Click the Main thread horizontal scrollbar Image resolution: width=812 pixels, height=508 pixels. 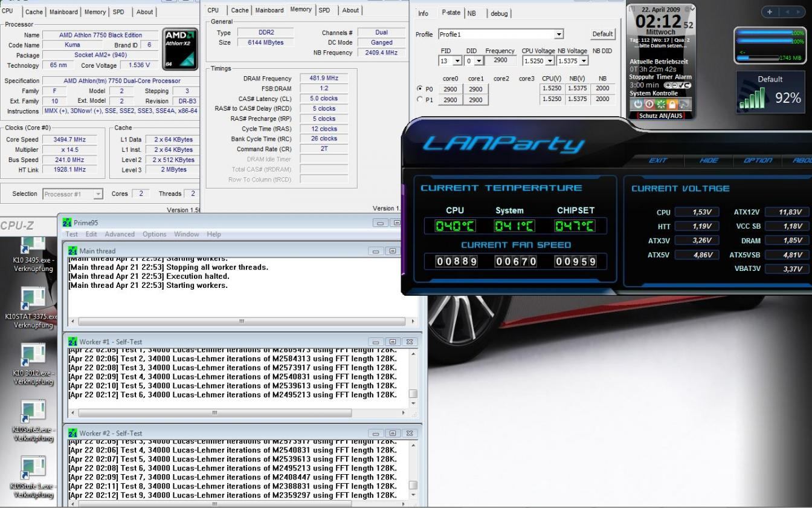click(242, 321)
